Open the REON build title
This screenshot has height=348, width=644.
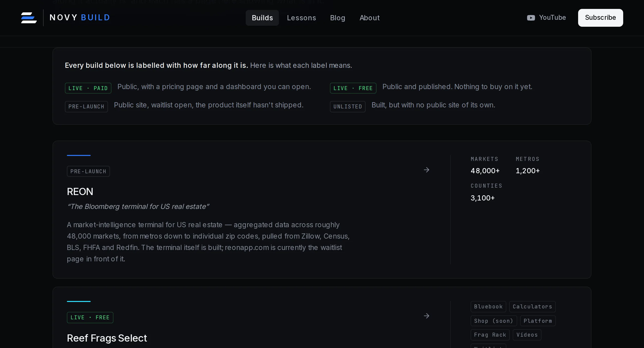[80, 192]
